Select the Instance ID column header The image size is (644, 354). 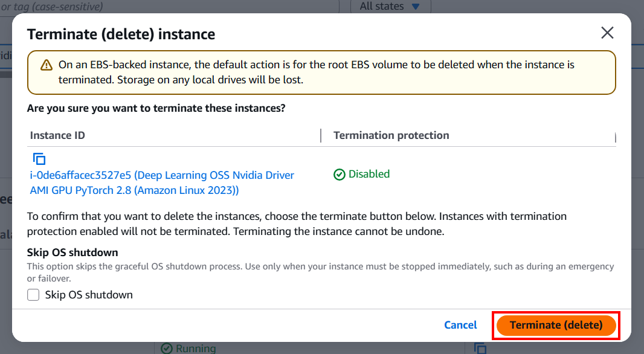(x=57, y=135)
